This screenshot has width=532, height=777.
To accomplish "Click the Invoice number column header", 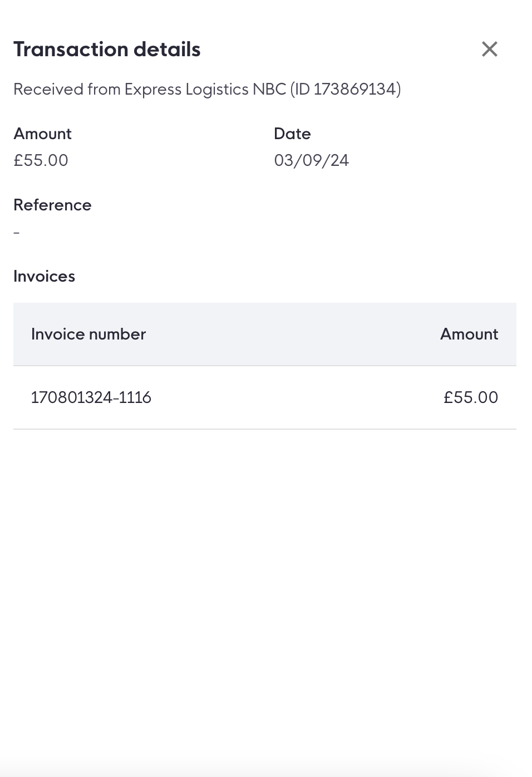I will pos(88,334).
